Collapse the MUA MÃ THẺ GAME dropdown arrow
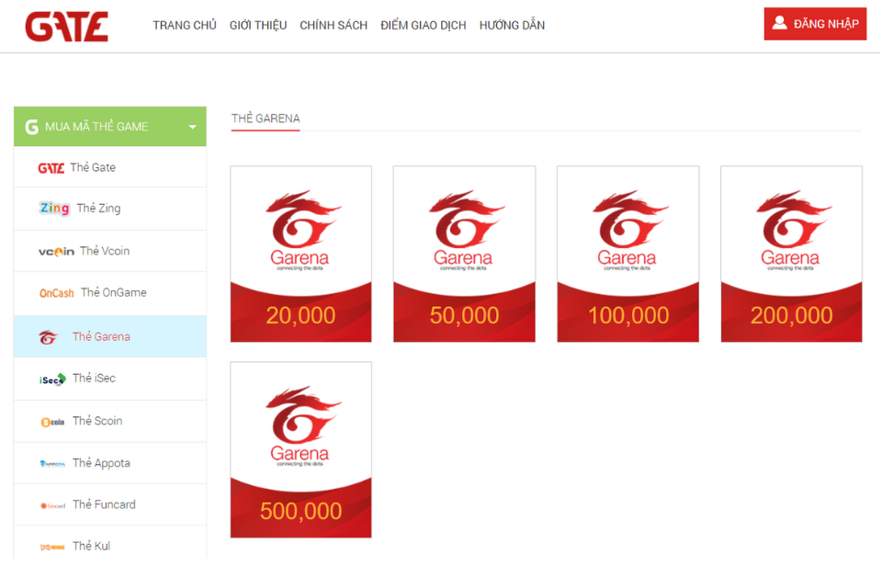The width and height of the screenshot is (882, 588). coord(192,127)
